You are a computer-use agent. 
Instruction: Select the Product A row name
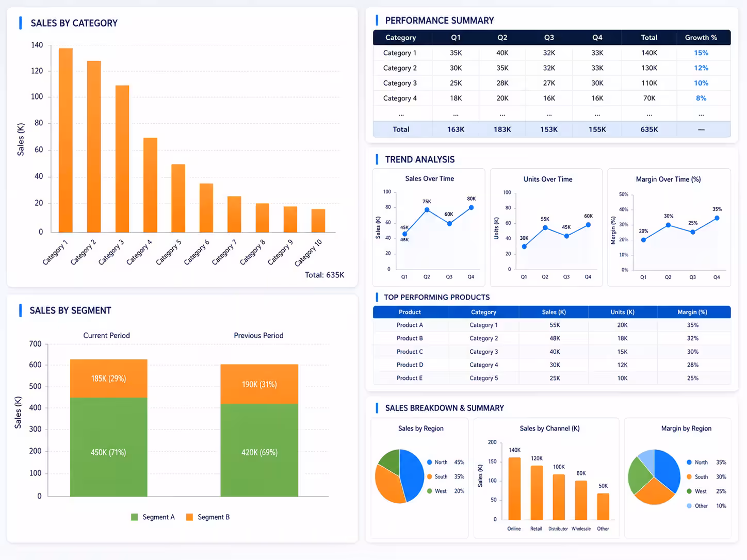tap(410, 325)
